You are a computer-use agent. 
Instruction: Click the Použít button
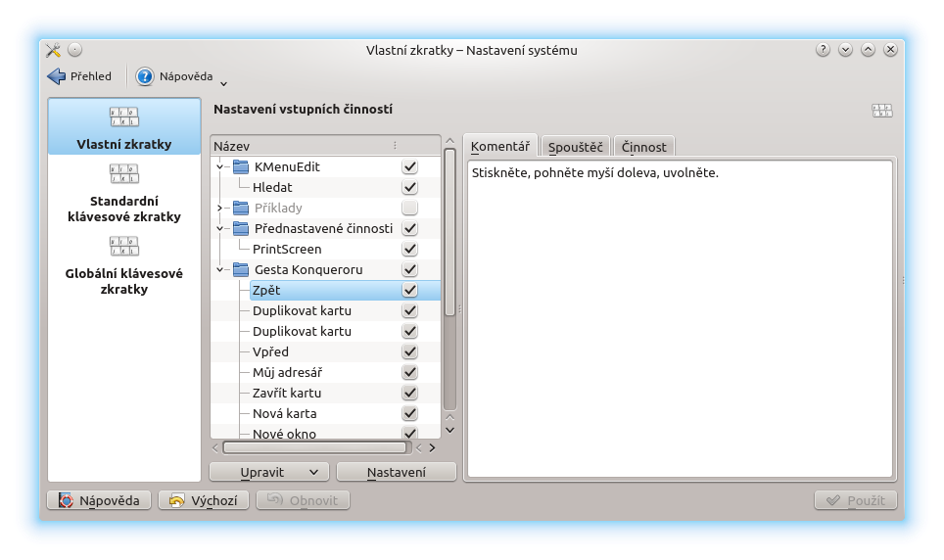point(856,500)
